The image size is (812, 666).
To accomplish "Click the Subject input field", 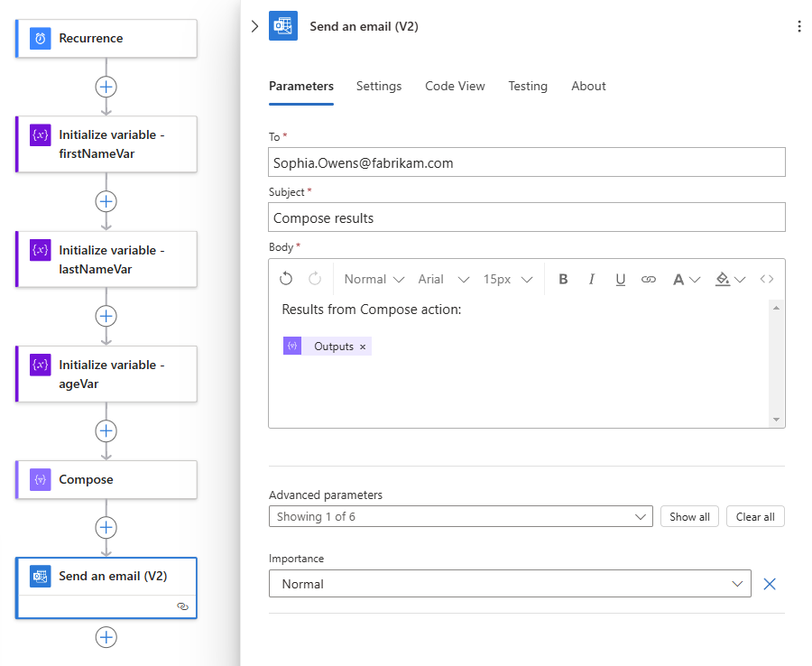I will [527, 217].
